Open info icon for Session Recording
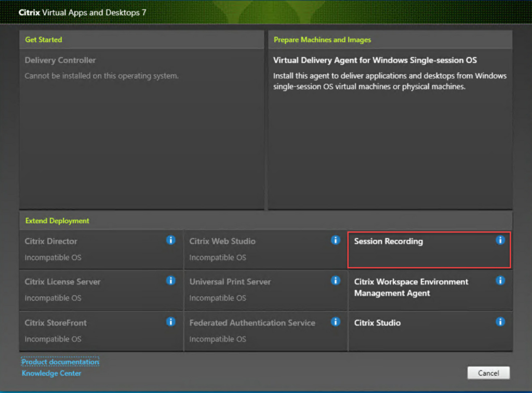The width and height of the screenshot is (532, 393). pyautogui.click(x=500, y=240)
